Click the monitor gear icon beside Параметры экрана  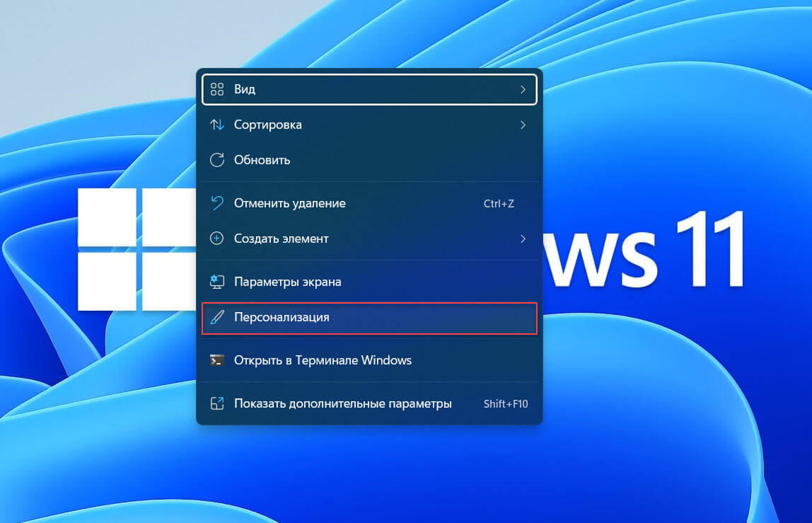(217, 282)
